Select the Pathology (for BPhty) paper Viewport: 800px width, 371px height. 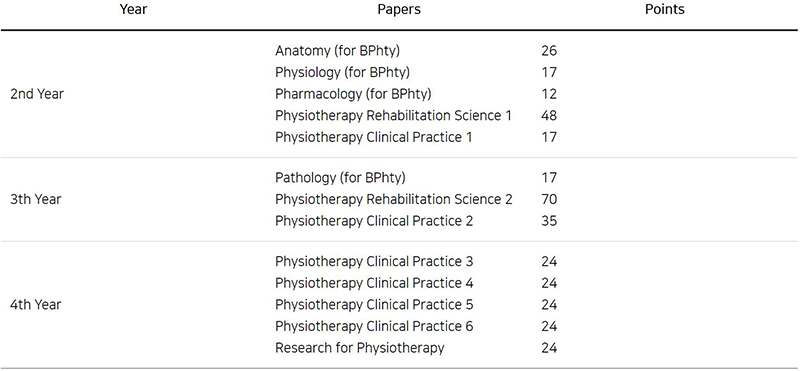340,178
